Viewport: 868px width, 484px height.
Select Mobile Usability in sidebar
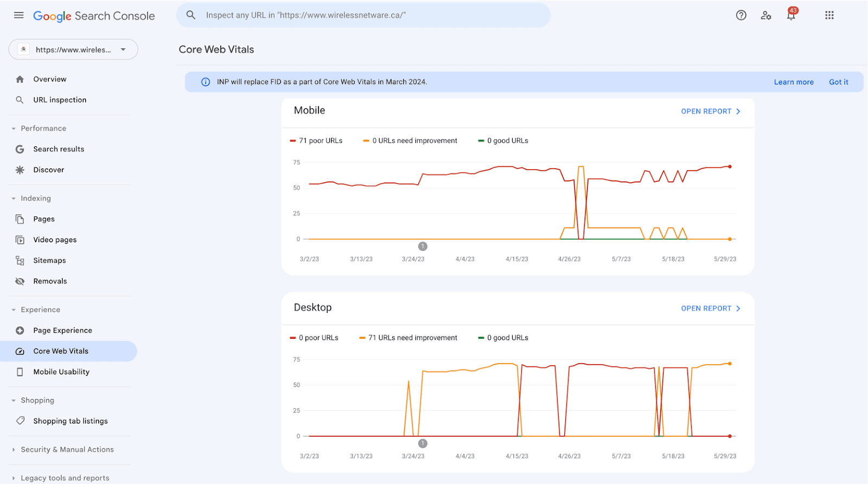pos(61,372)
